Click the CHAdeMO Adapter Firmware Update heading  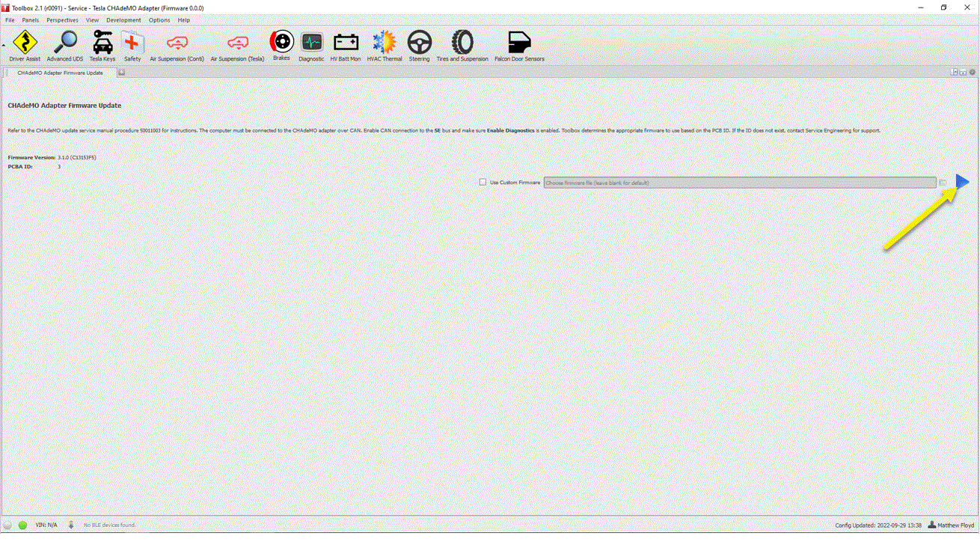coord(64,106)
